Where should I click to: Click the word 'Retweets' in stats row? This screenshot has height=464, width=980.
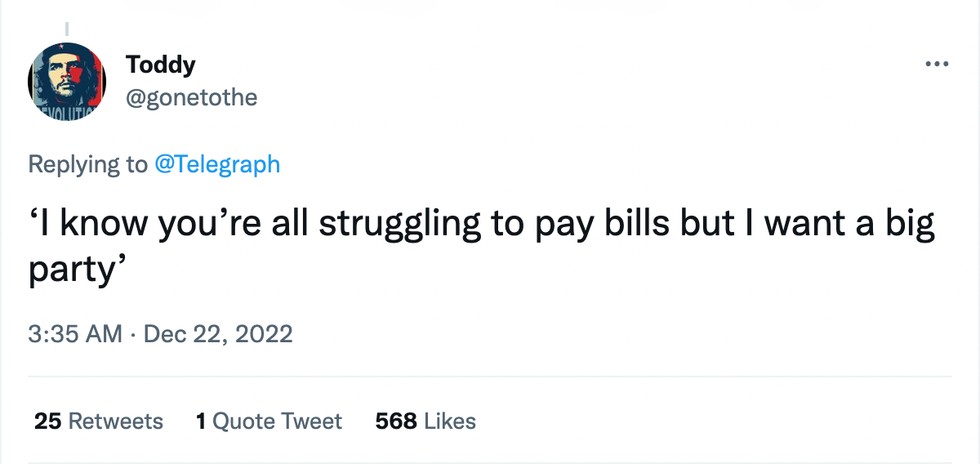click(115, 421)
